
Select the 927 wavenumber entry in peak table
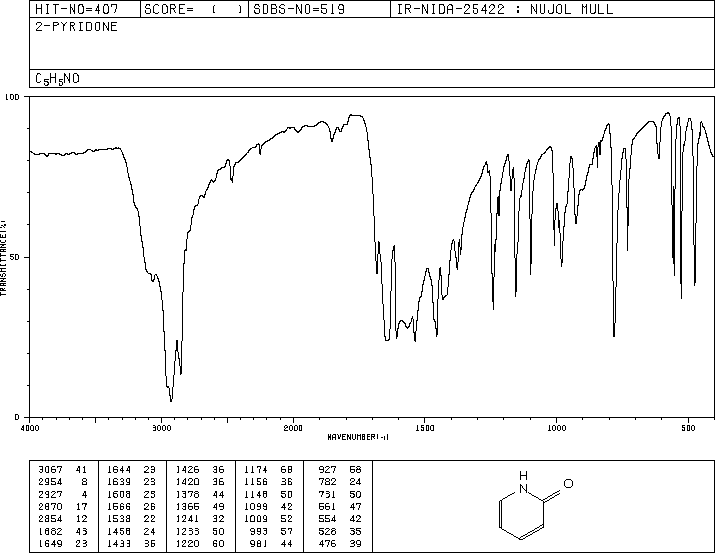coord(327,469)
